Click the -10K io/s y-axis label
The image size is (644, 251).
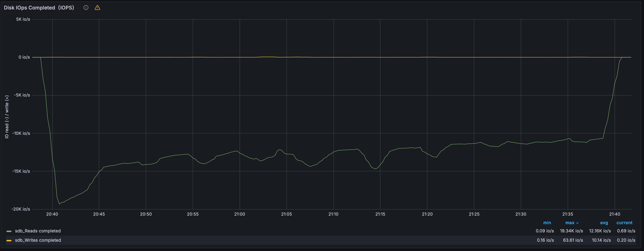point(21,133)
